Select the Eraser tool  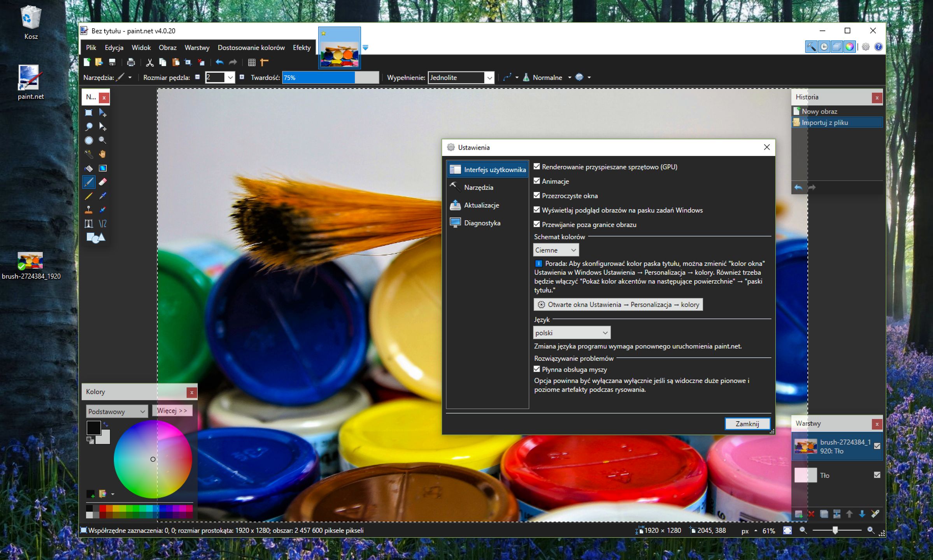click(x=103, y=182)
